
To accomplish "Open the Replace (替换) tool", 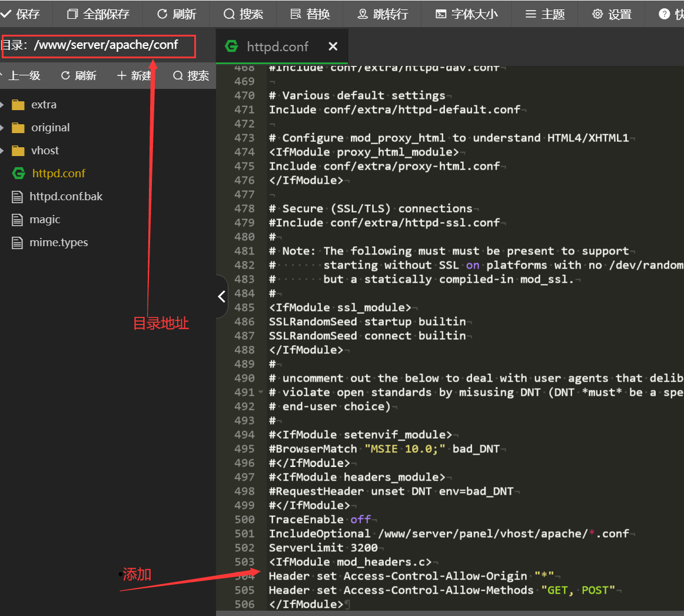I will (x=310, y=14).
